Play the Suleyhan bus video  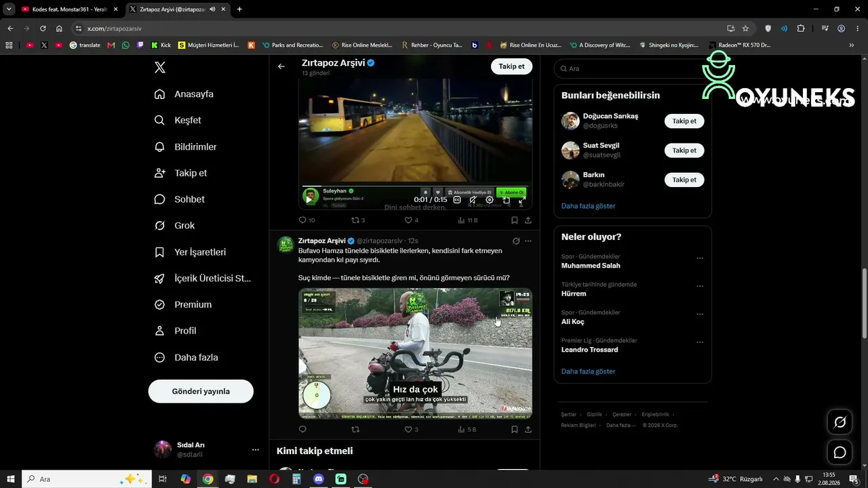point(310,200)
